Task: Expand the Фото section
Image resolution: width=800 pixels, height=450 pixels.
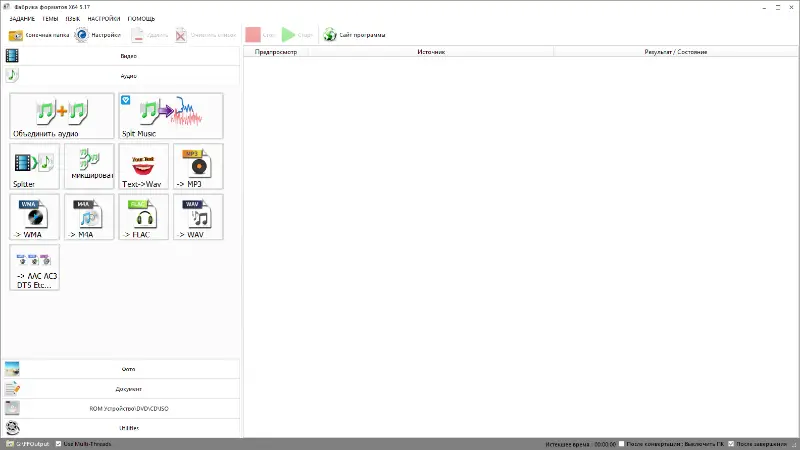Action: [121, 369]
